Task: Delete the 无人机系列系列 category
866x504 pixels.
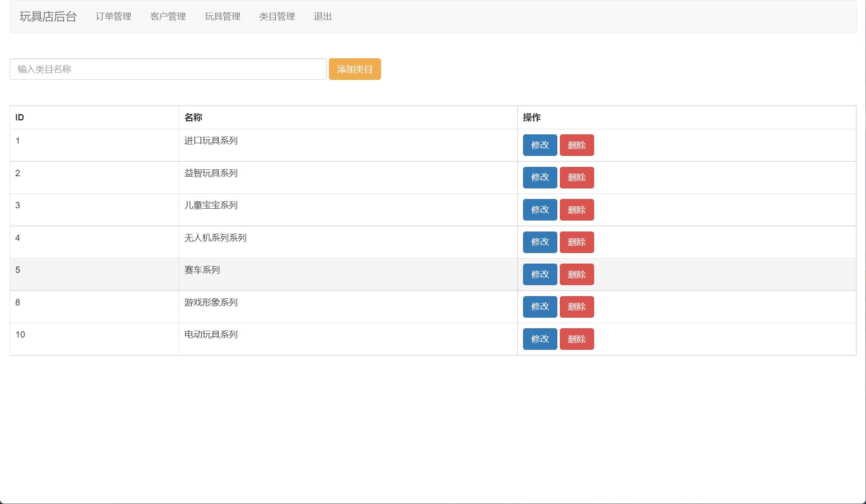Action: point(577,242)
